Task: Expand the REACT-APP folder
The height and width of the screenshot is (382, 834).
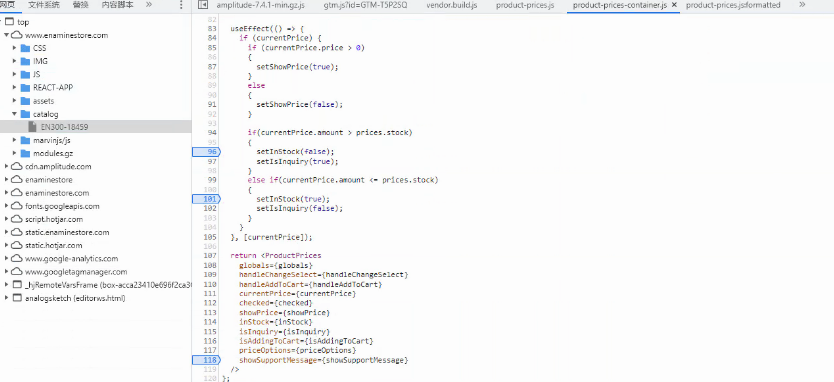Action: coord(14,88)
